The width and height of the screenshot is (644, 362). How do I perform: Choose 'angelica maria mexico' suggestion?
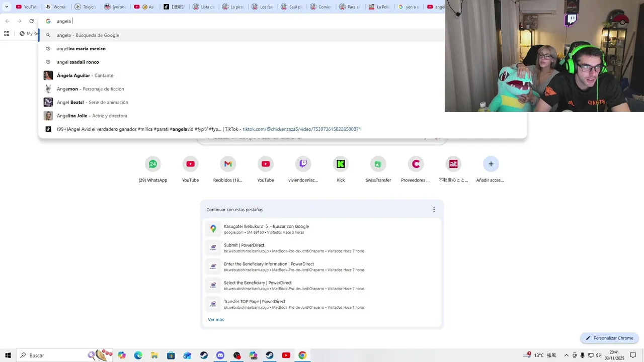[242, 49]
